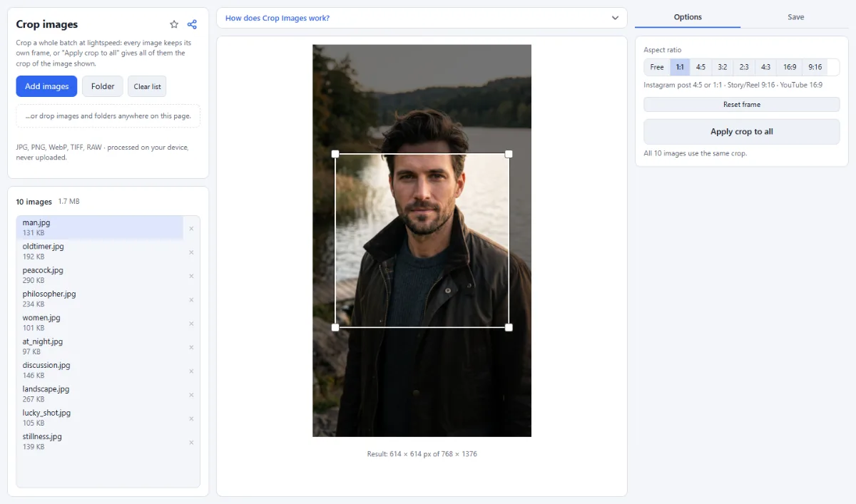Select discussion.jpg in the image list

coord(100,370)
